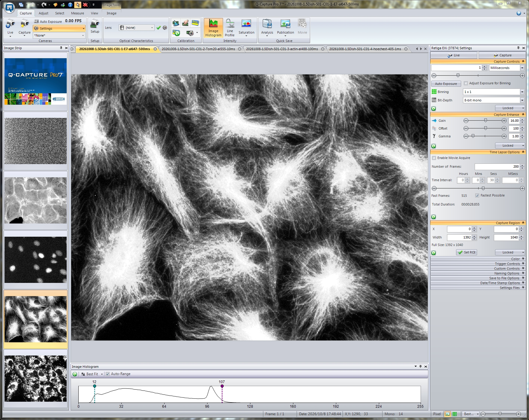
Task: Open the Measure ribbon tab
Action: click(77, 13)
